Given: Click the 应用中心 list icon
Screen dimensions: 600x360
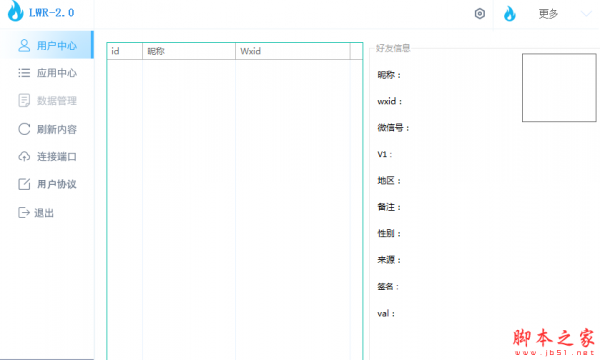Looking at the screenshot, I should click(x=24, y=73).
